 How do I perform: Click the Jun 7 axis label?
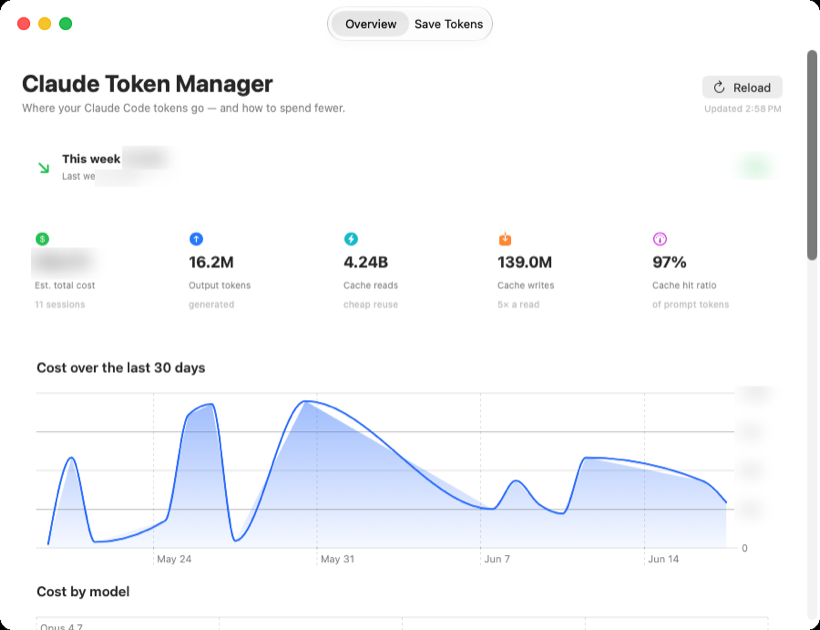(497, 559)
